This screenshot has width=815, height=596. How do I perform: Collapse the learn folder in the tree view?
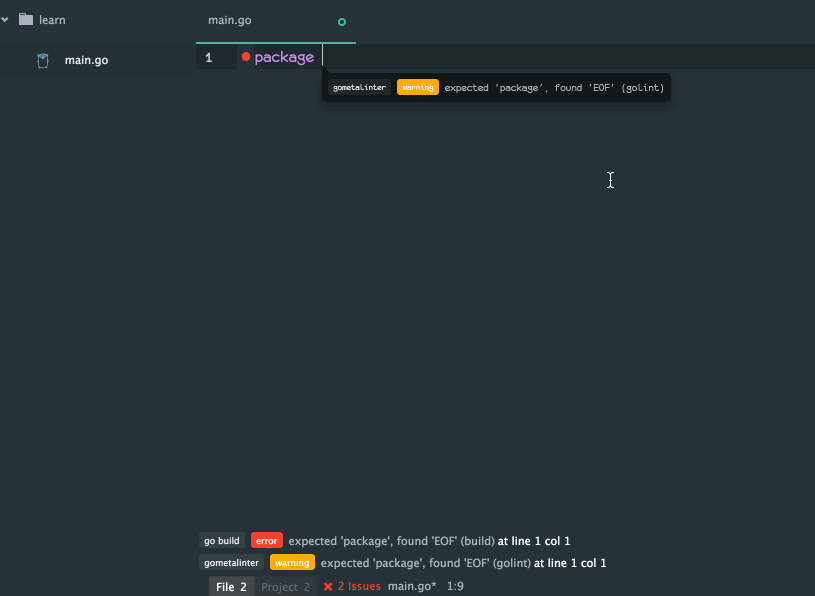(6, 19)
